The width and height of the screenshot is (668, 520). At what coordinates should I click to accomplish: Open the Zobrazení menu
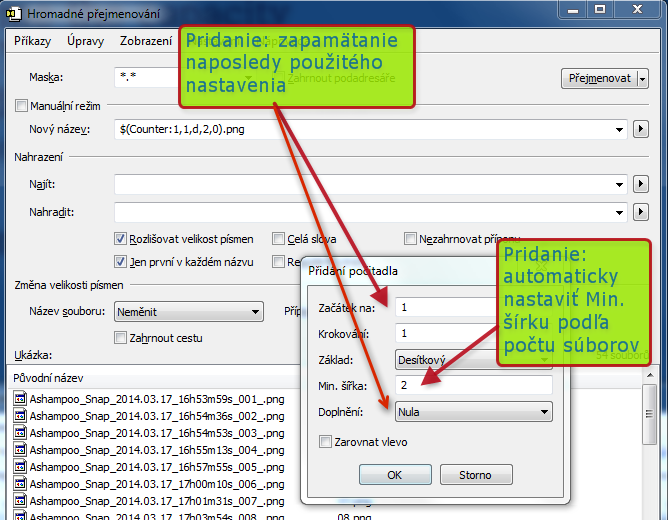146,41
